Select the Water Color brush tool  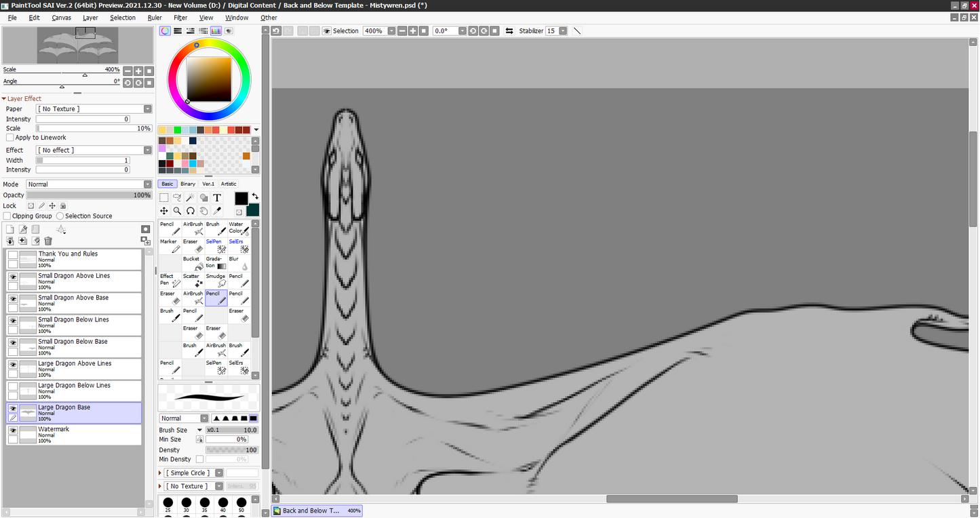point(239,229)
